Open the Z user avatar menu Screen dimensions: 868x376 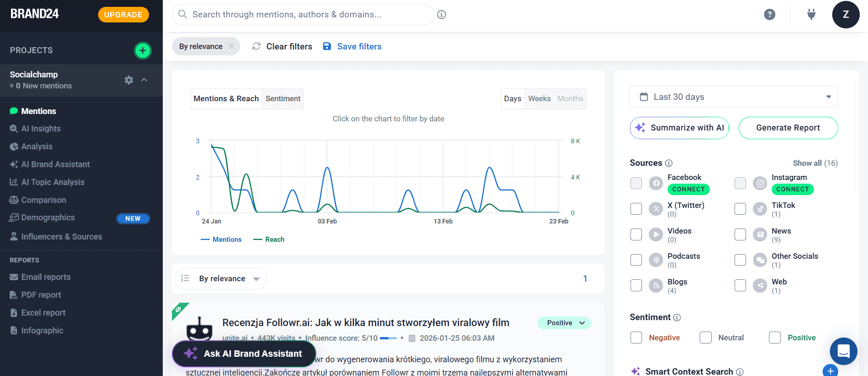coord(846,15)
